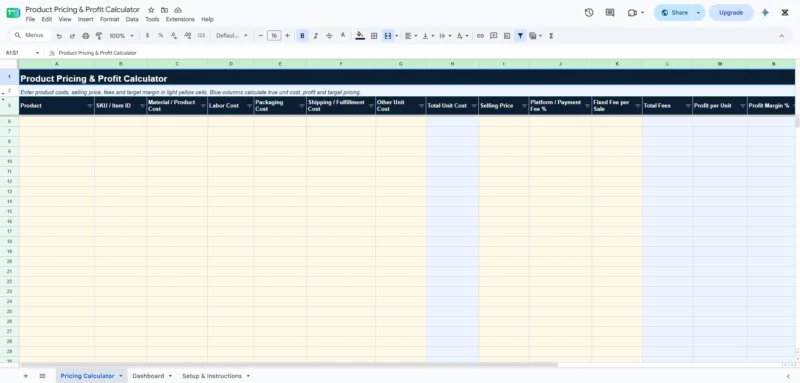Image resolution: width=800 pixels, height=383 pixels.
Task: Open vertical align dropdown
Action: coord(428,36)
